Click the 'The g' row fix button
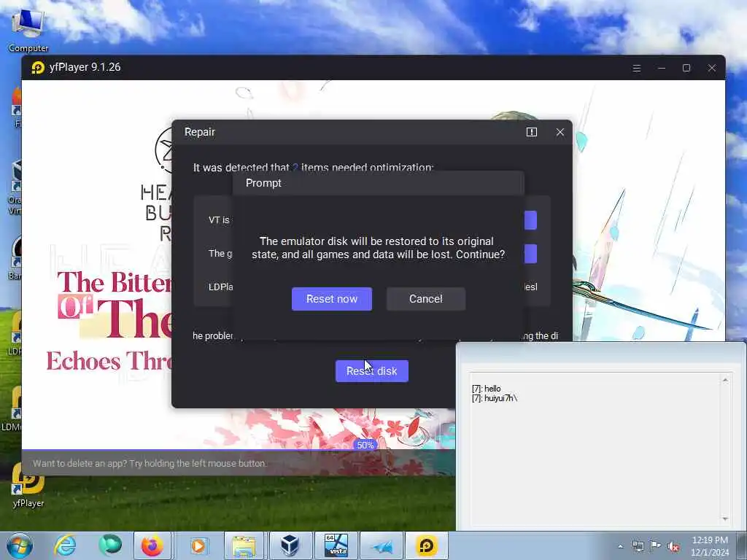 531,254
